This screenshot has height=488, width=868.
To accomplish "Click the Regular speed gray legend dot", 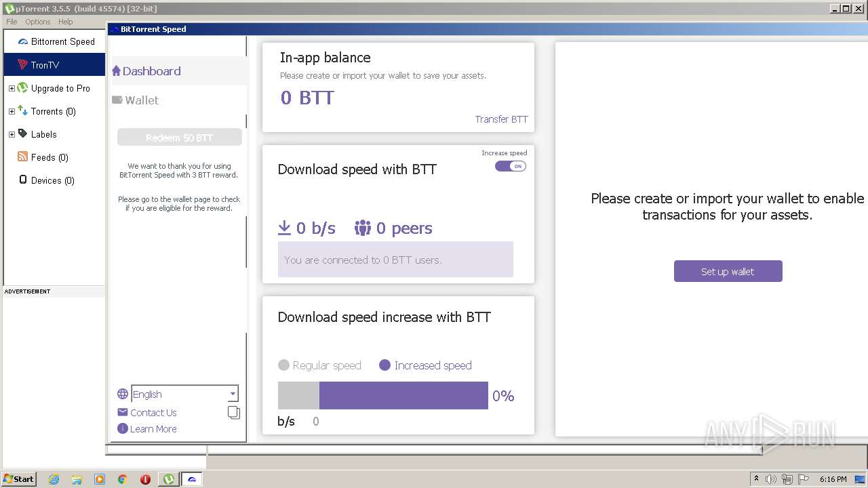I will [283, 365].
